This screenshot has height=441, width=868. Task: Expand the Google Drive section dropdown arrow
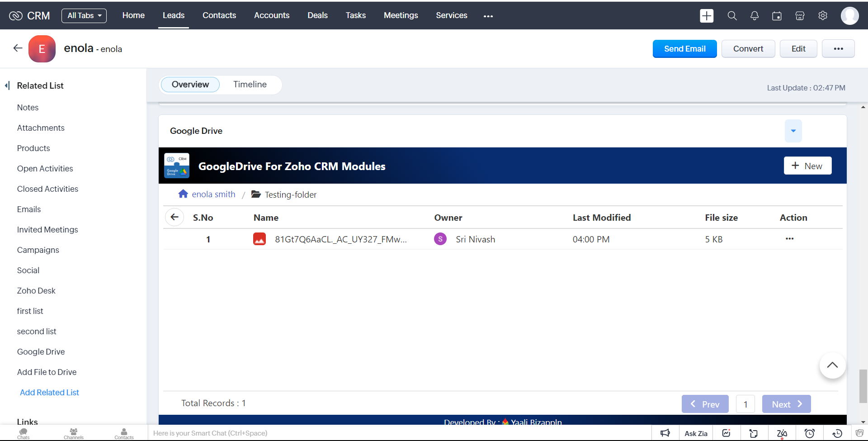[x=793, y=131]
